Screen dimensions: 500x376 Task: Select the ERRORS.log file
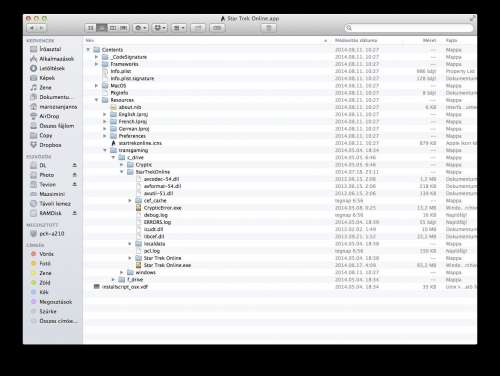(157, 222)
